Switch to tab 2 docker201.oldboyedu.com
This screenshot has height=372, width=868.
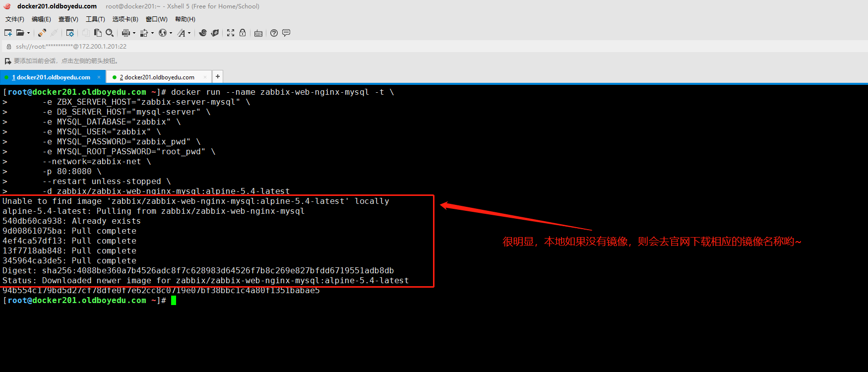click(x=157, y=77)
